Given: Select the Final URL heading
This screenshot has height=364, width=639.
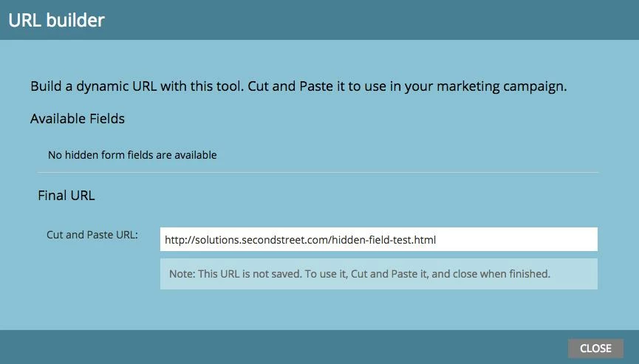Looking at the screenshot, I should click(66, 196).
